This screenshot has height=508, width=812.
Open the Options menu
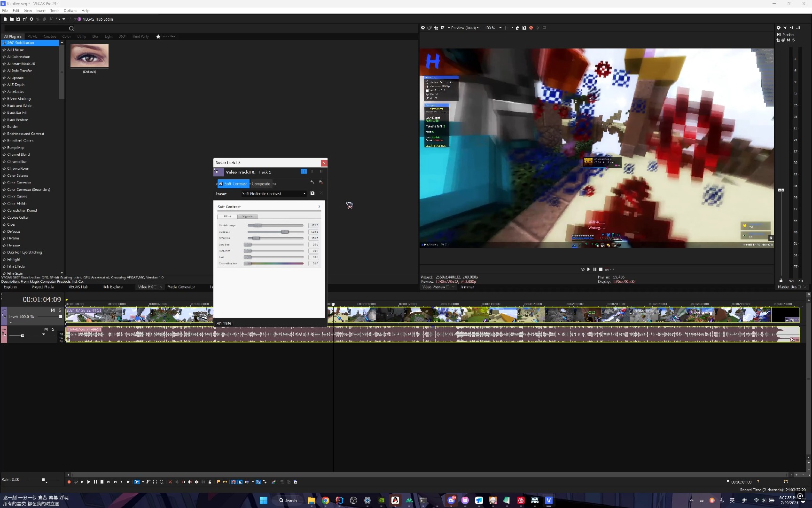tap(70, 10)
